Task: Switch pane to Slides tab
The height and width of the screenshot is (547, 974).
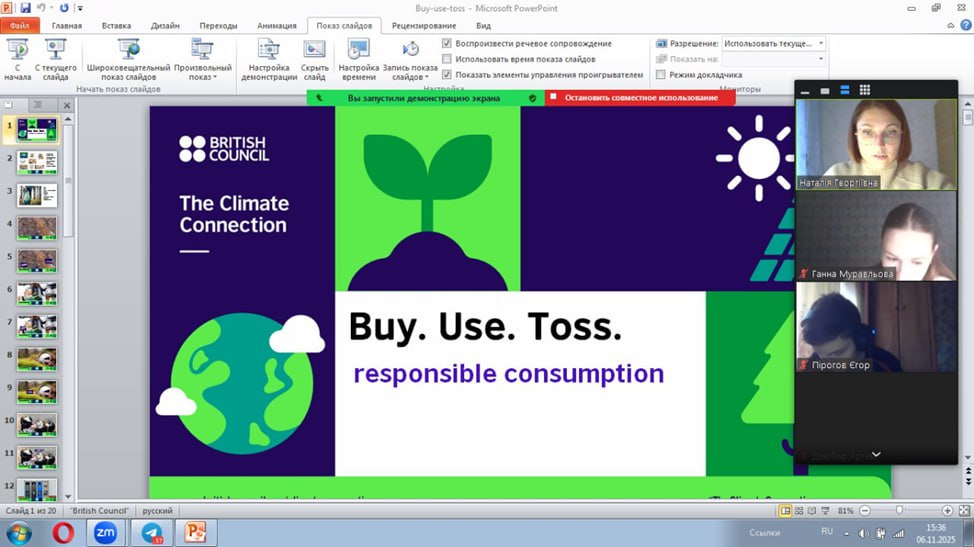Action: point(9,105)
